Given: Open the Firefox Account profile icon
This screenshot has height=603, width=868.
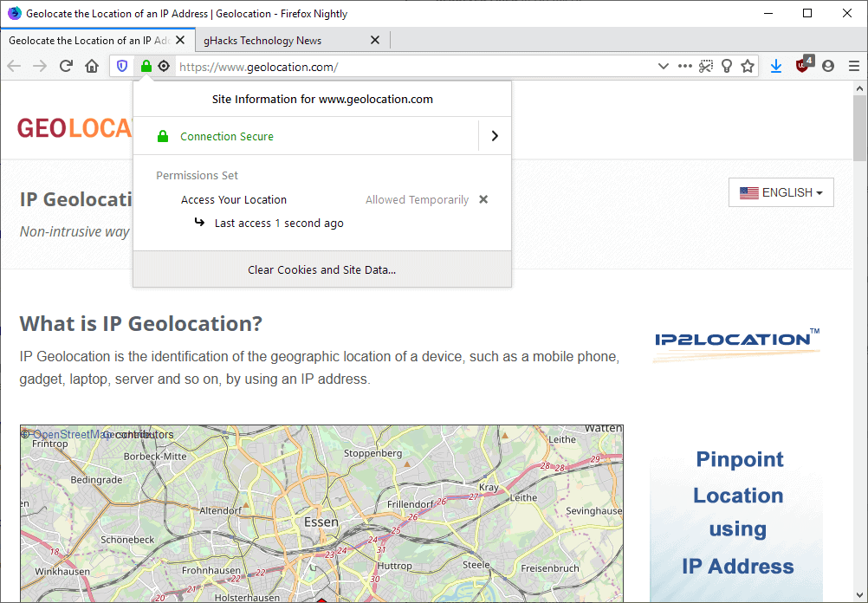Looking at the screenshot, I should click(x=829, y=66).
